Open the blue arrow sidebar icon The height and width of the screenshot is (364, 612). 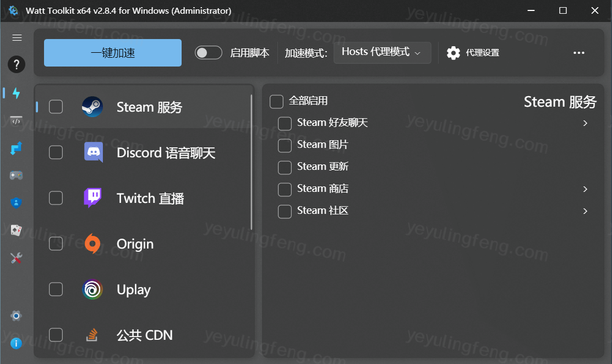pos(16,148)
